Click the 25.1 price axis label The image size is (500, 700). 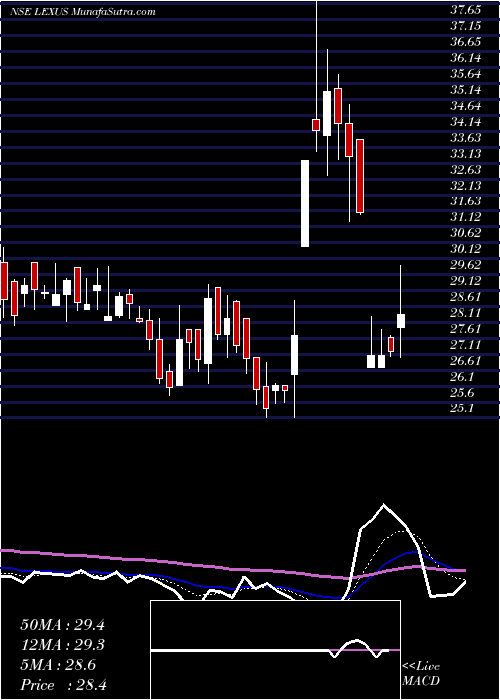coord(462,408)
